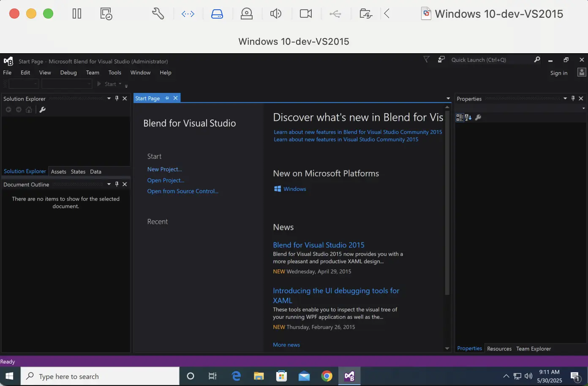Click the Alphabetical sort icon in Properties
The image size is (588, 386).
point(468,117)
